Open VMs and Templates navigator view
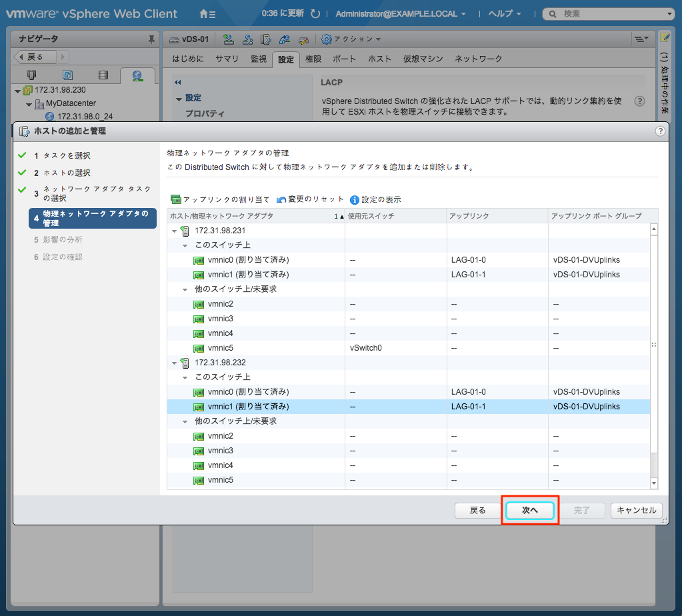This screenshot has height=616, width=682. [x=67, y=75]
